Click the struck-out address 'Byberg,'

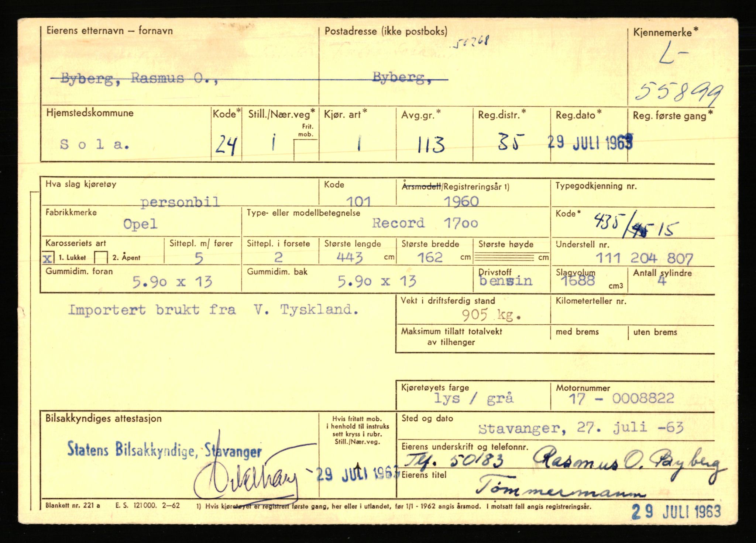(x=402, y=78)
